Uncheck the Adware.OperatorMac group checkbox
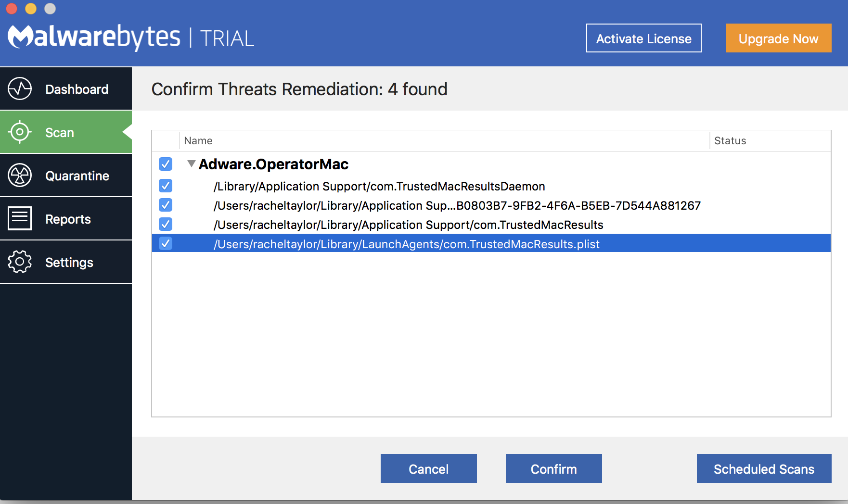The height and width of the screenshot is (504, 848). point(166,164)
